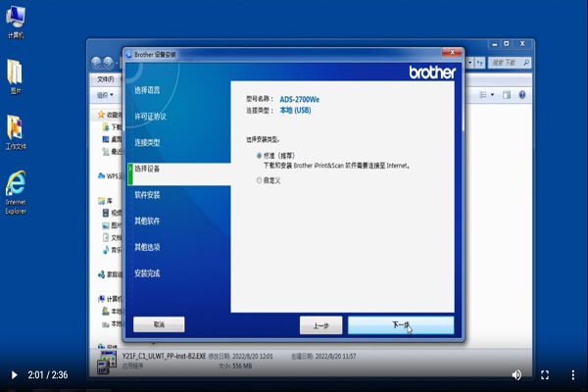The width and height of the screenshot is (588, 392).
Task: Open the view options dropdown arrow in Explorer
Action: click(x=492, y=95)
